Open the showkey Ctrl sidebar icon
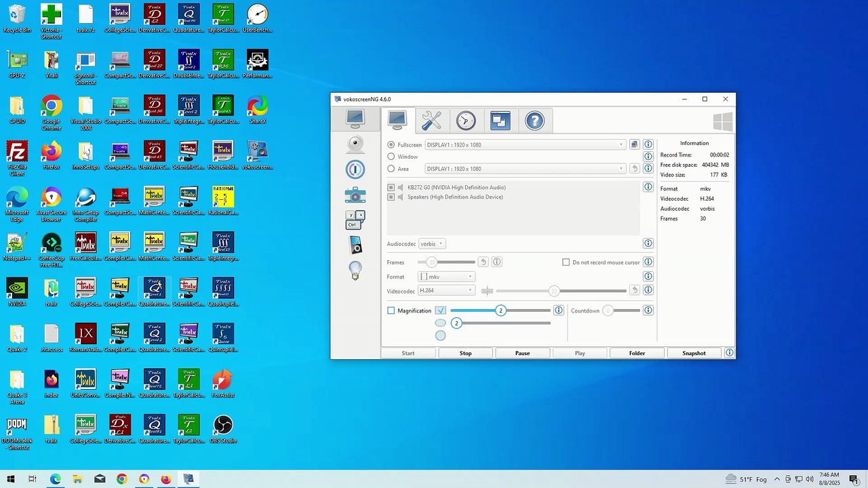This screenshot has height=488, width=868. 355,220
